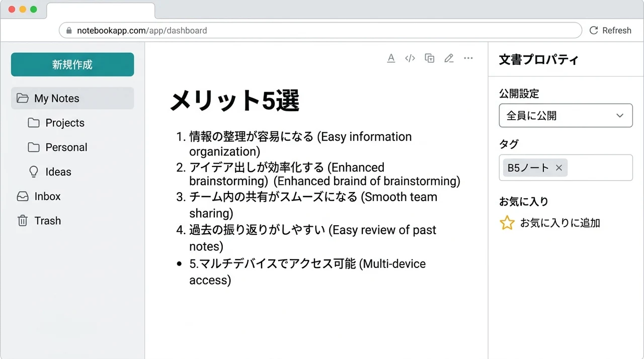Click the lock icon in address bar
Viewport: 644px width, 359px height.
point(69,31)
